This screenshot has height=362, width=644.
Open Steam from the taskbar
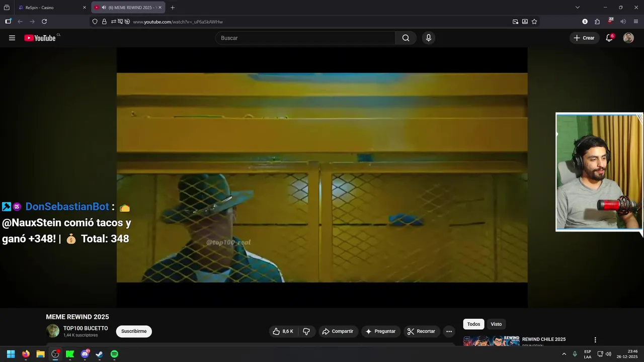[x=100, y=354]
